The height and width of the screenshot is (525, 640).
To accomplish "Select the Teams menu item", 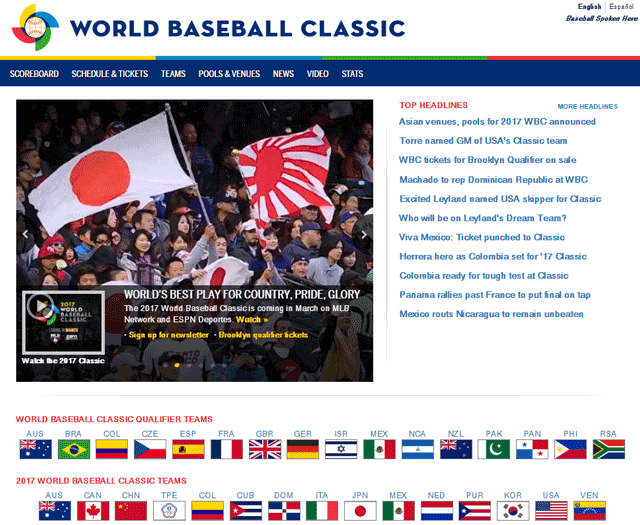I will pos(173,74).
